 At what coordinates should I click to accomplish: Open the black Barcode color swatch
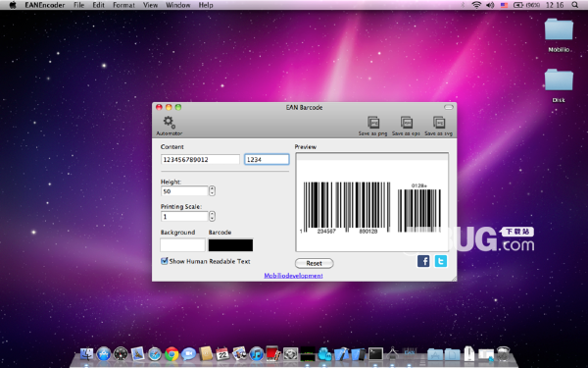click(x=230, y=244)
